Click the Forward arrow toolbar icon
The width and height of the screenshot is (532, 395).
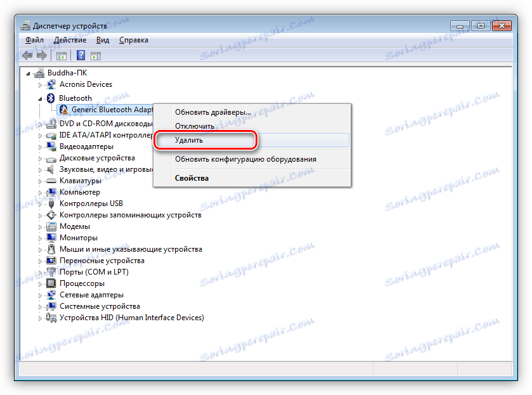pos(41,55)
